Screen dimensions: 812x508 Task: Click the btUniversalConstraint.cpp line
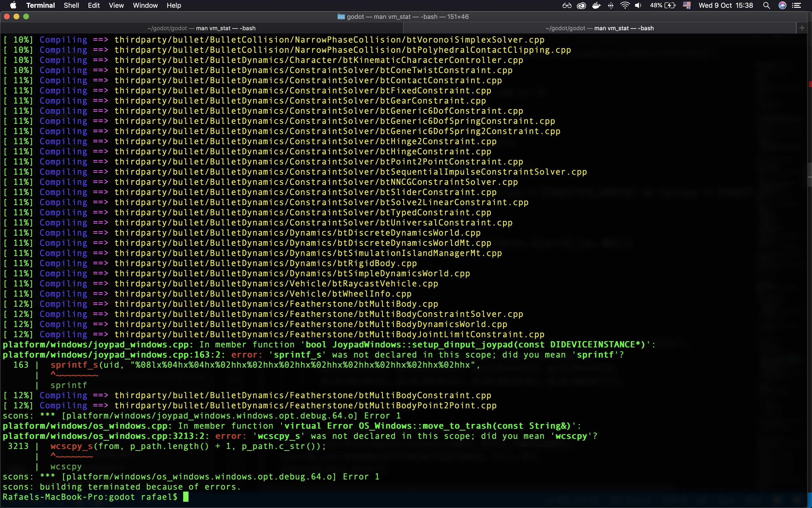click(258, 223)
